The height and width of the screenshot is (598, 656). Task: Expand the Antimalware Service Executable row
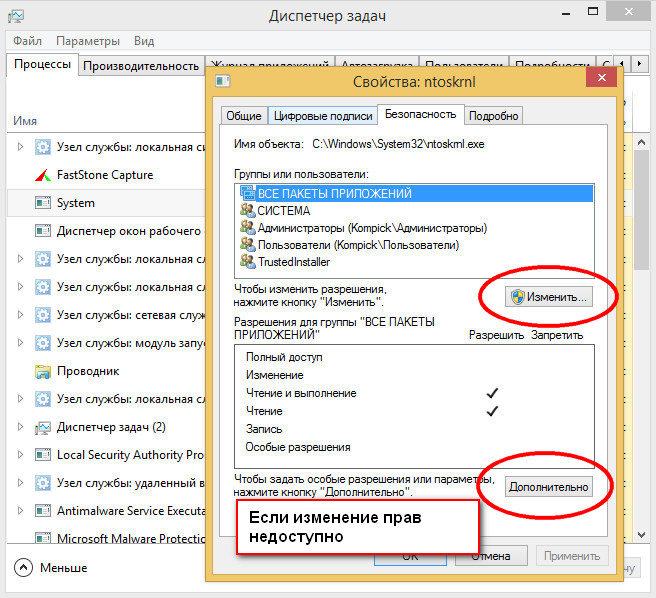coord(20,511)
